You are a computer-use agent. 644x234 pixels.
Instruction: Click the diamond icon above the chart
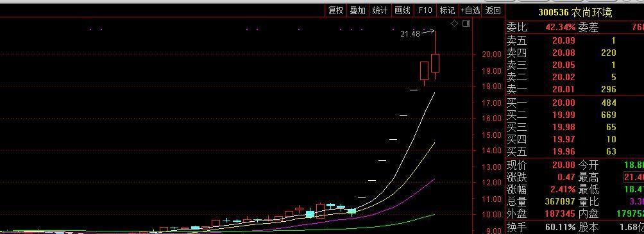pyautogui.click(x=454, y=24)
